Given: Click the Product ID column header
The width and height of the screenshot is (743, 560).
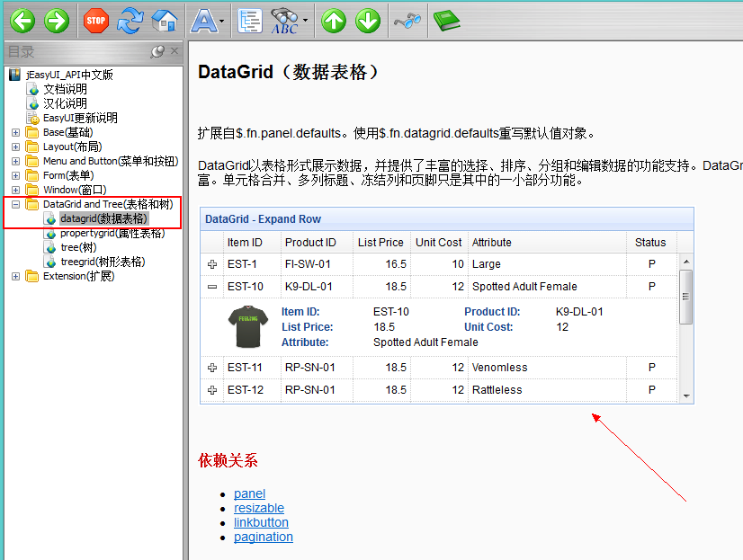Looking at the screenshot, I should point(317,243).
